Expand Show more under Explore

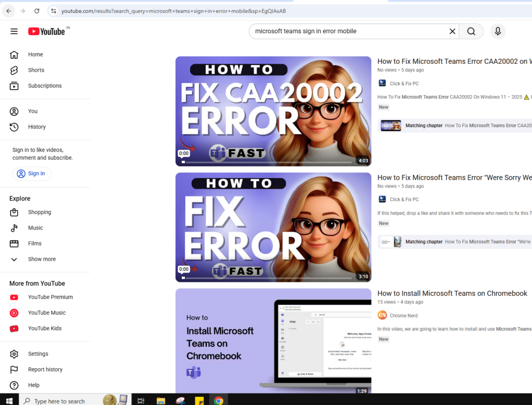pyautogui.click(x=42, y=259)
